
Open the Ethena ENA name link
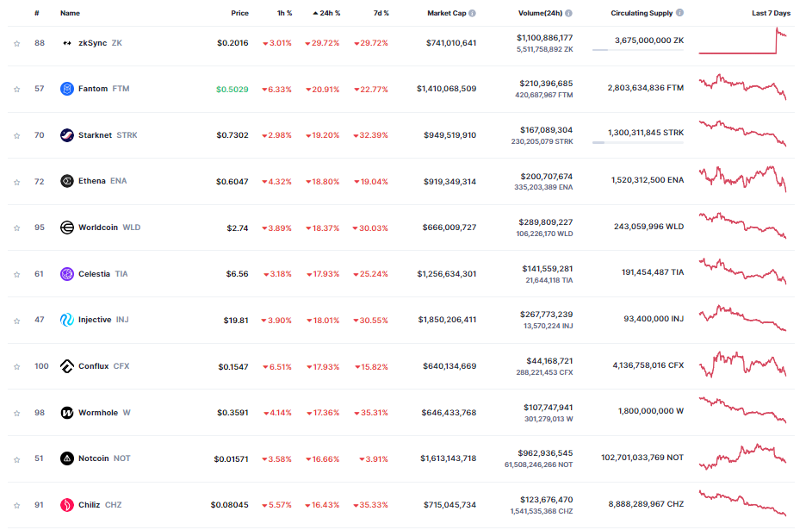[102, 181]
